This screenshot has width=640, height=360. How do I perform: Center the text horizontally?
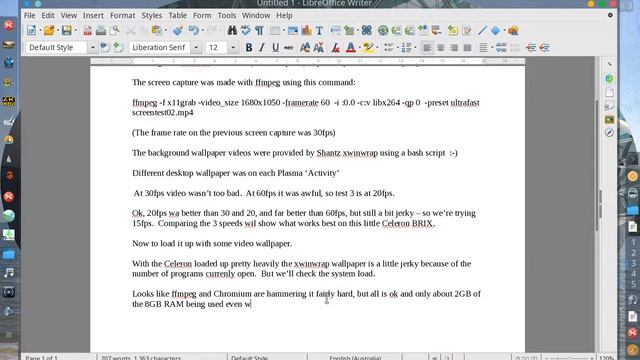tap(440, 47)
